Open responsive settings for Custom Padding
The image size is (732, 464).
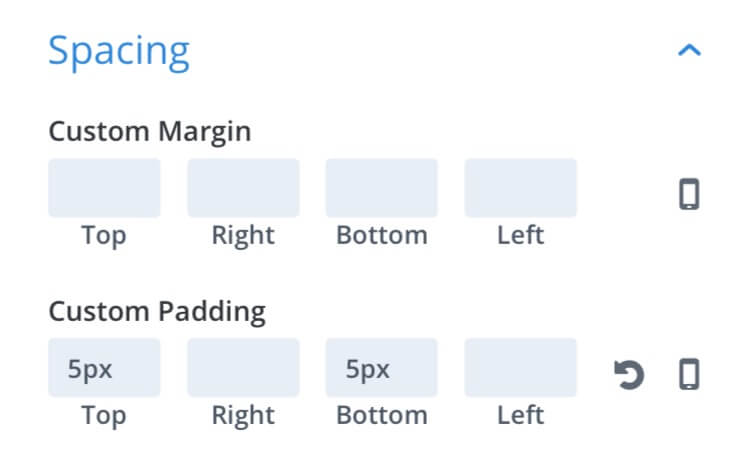[x=689, y=374]
